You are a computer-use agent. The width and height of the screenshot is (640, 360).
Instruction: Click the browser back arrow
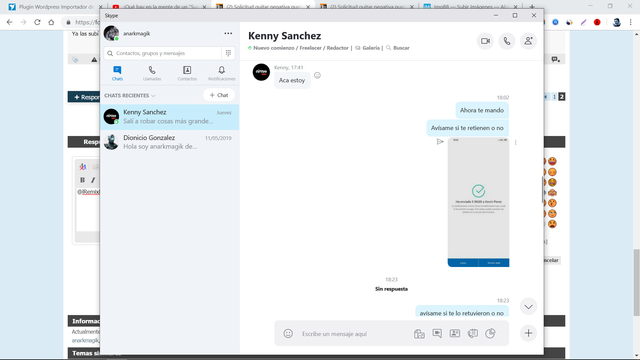click(x=9, y=22)
